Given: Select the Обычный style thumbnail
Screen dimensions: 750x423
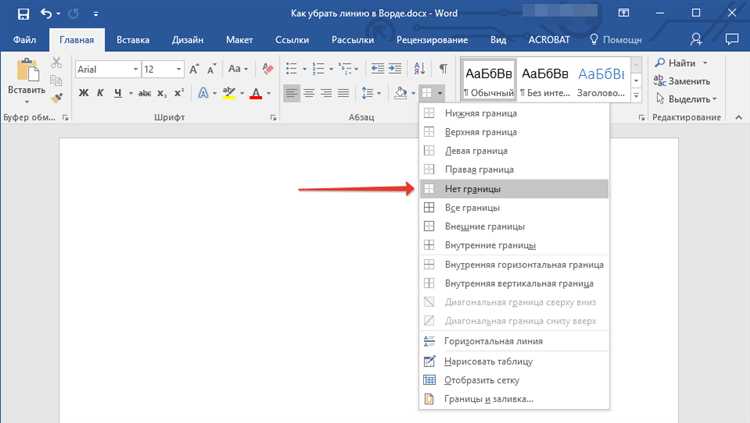Looking at the screenshot, I should tap(487, 81).
